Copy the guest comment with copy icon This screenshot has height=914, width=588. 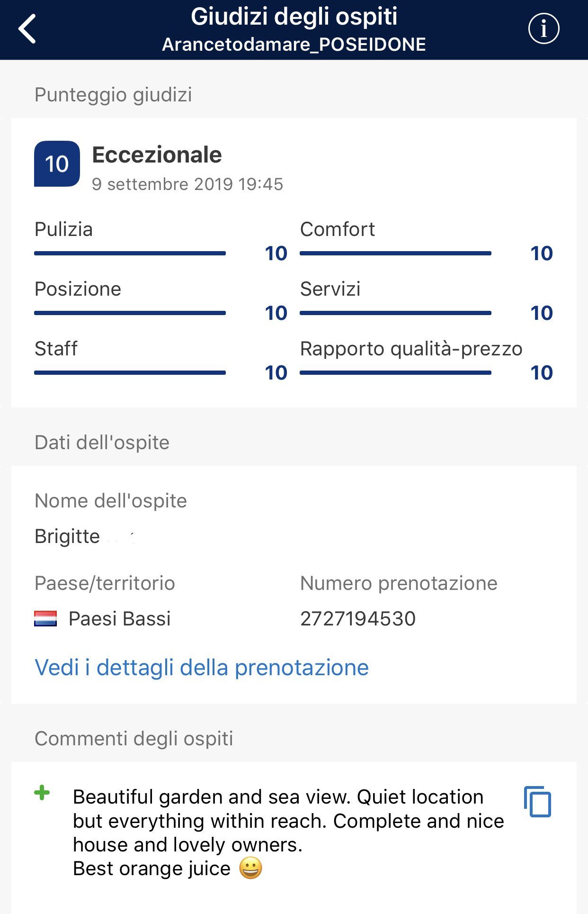click(538, 802)
